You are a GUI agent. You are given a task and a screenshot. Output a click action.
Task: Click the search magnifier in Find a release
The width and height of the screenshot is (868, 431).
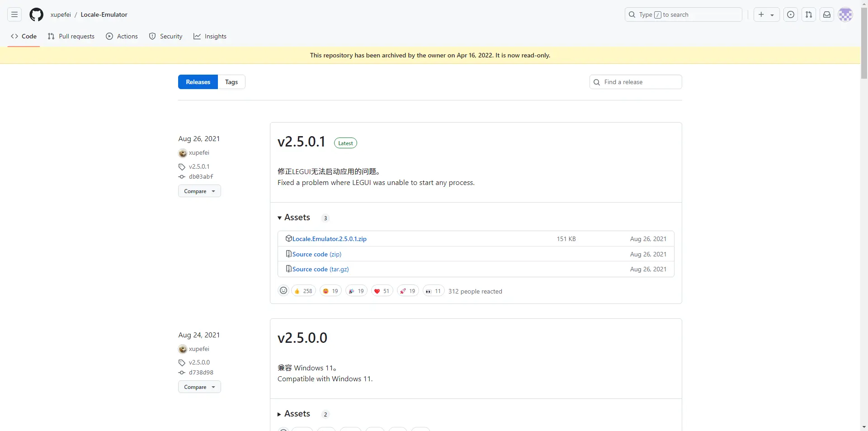597,82
